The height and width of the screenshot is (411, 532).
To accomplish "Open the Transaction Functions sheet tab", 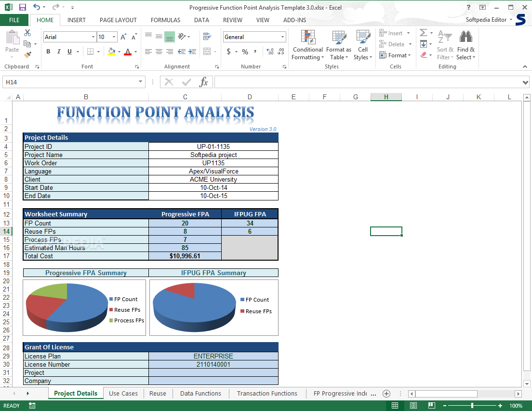I will coord(267,393).
